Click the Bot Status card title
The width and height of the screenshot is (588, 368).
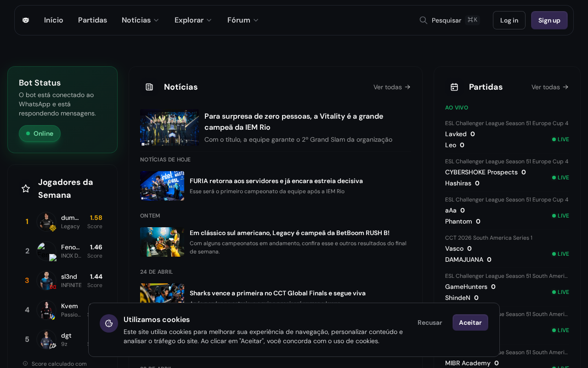pos(40,83)
